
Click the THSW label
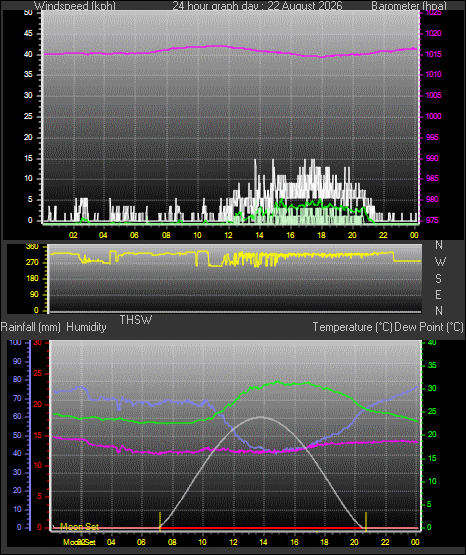coord(136,320)
